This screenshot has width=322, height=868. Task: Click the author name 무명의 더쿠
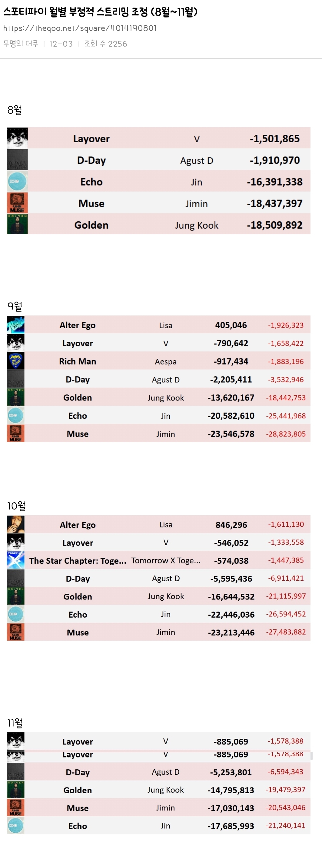click(21, 44)
